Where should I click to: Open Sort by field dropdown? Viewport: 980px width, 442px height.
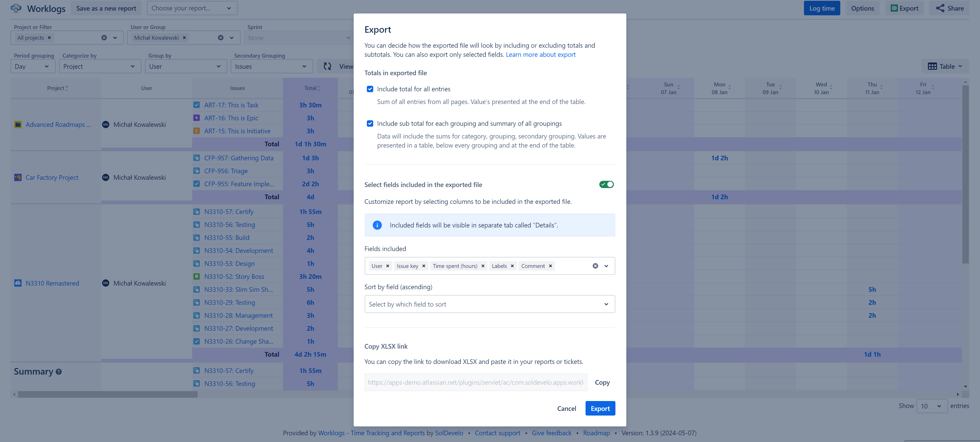[489, 304]
